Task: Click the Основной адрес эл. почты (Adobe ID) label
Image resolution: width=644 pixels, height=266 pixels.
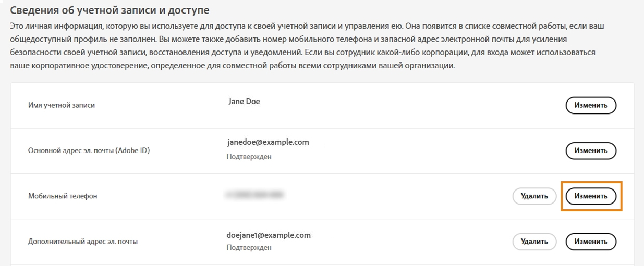Action: click(x=93, y=151)
